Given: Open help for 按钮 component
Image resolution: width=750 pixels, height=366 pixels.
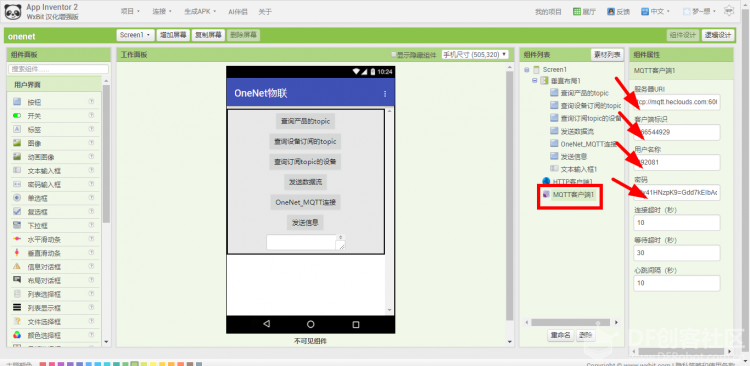Looking at the screenshot, I should tap(91, 101).
